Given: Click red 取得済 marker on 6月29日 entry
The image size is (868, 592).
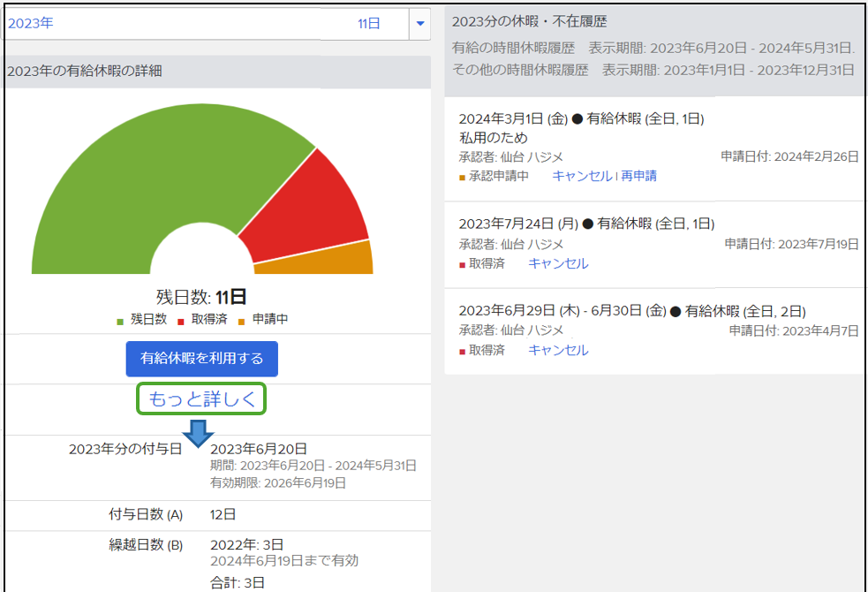Looking at the screenshot, I should tap(462, 351).
